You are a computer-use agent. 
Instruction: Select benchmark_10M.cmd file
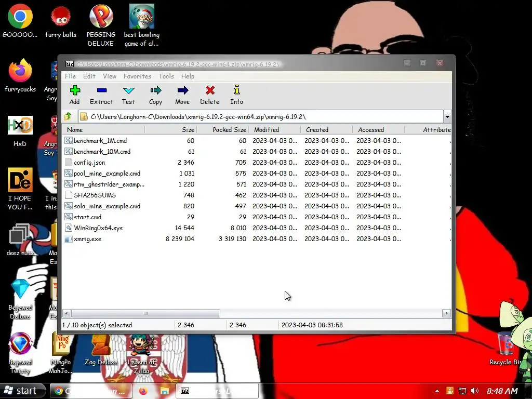(98, 151)
